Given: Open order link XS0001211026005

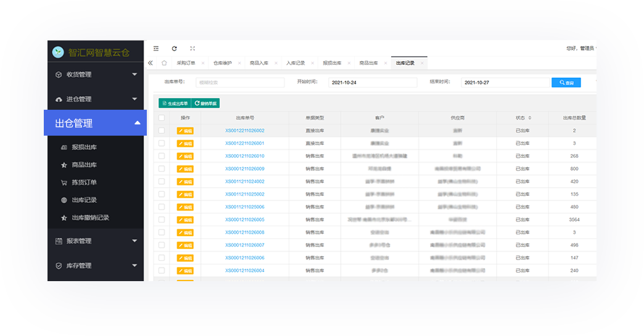Looking at the screenshot, I should click(x=245, y=219).
